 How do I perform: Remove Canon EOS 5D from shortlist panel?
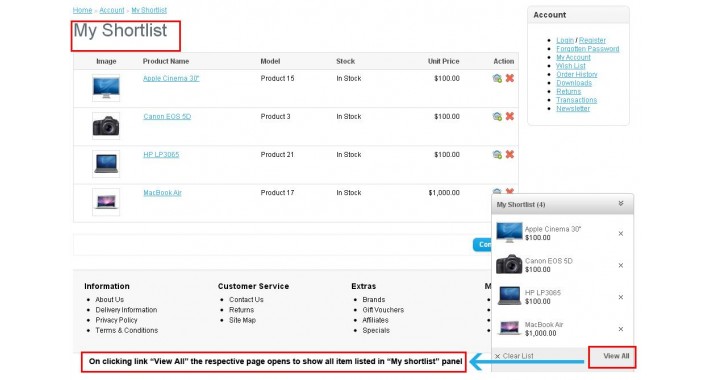tap(621, 265)
